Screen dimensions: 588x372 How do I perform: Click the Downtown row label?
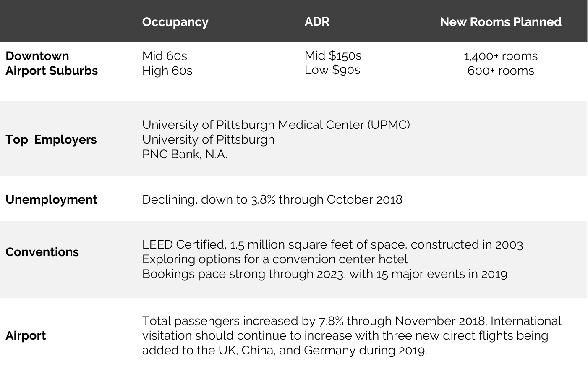[x=37, y=56]
